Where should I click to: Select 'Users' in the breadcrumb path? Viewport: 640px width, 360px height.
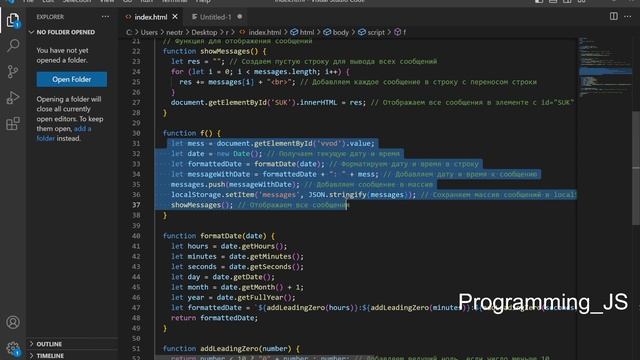coord(149,32)
